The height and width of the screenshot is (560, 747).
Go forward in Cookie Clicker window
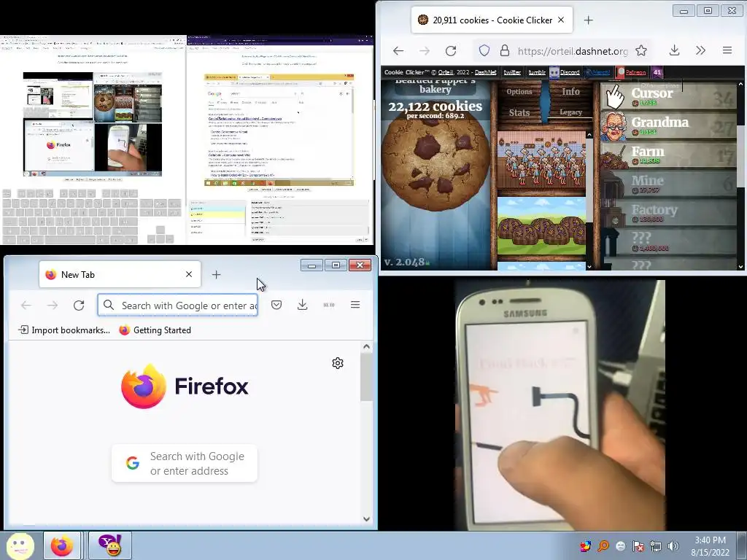(x=425, y=50)
